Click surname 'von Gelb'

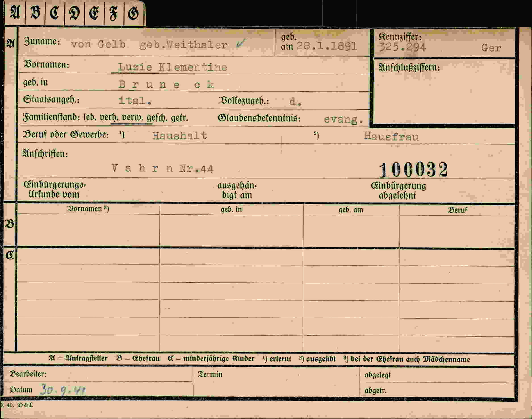coord(98,44)
